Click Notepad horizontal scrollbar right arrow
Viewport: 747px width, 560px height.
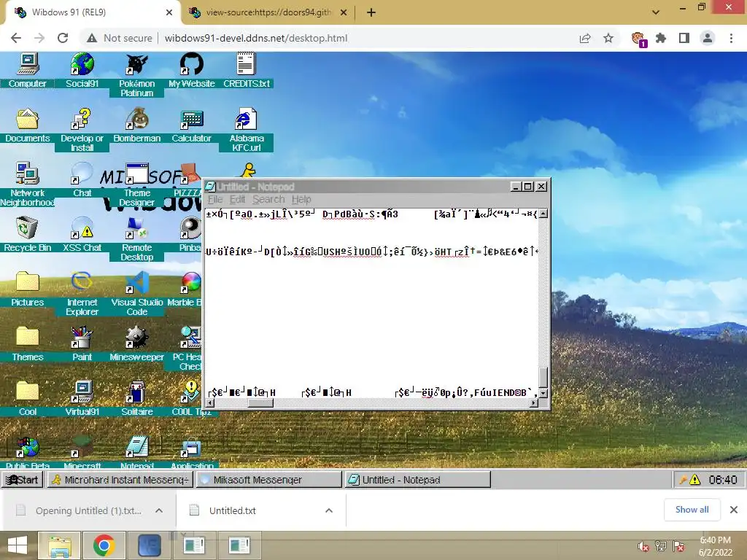click(534, 402)
